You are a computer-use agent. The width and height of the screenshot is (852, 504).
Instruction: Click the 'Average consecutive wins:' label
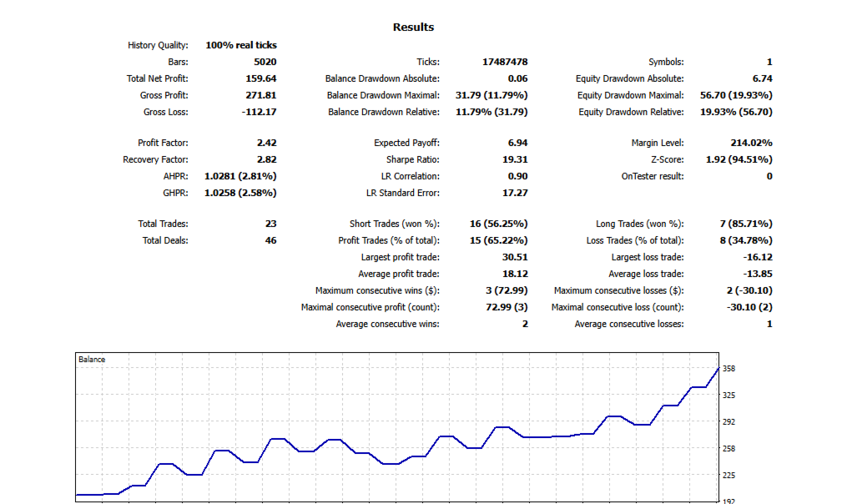click(x=387, y=325)
